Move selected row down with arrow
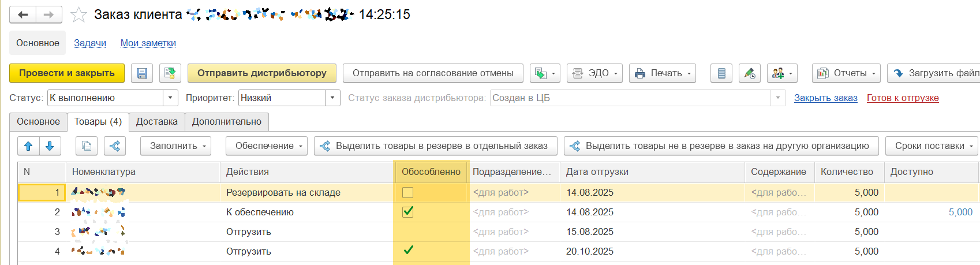 tap(50, 146)
